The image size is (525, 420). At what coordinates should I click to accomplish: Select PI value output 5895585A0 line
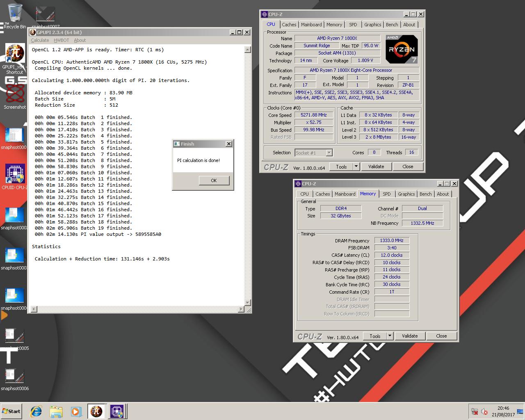(98, 234)
